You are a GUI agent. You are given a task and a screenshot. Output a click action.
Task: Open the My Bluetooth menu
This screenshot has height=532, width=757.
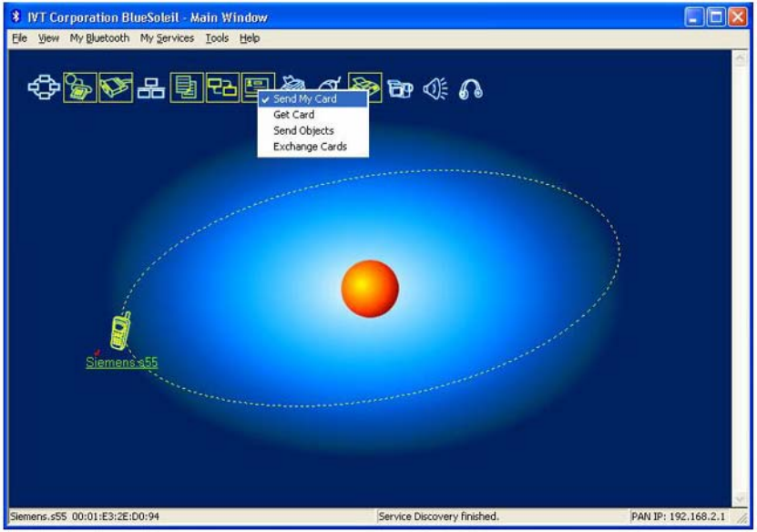[x=99, y=38]
